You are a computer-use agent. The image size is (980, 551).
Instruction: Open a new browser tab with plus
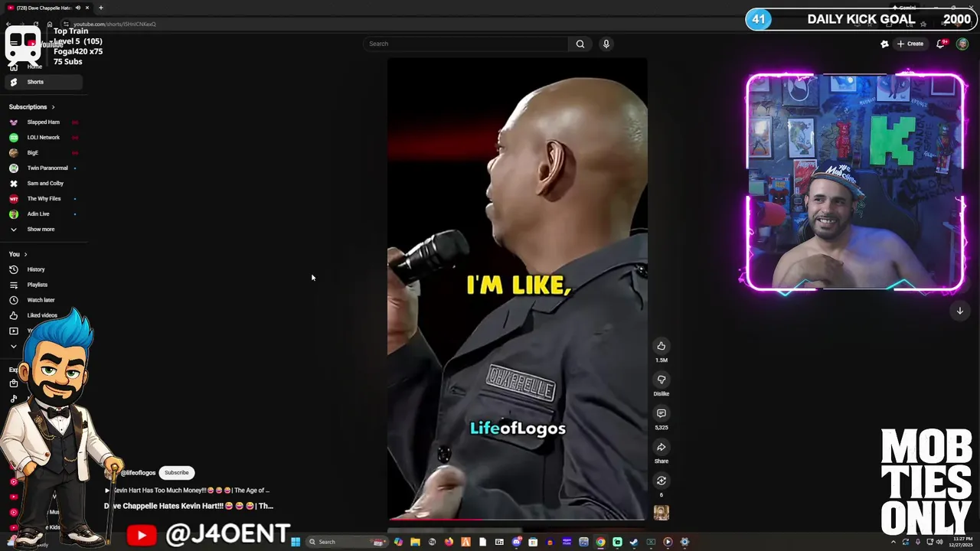(x=101, y=8)
